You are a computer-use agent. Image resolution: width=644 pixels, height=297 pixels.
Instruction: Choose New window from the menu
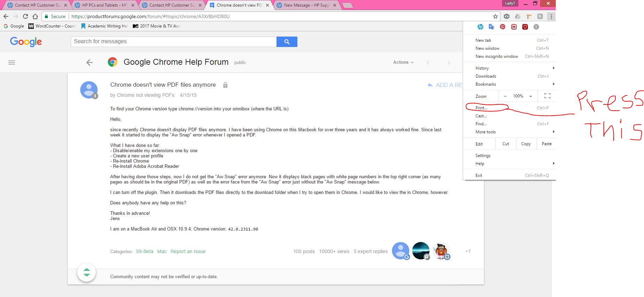coord(509,48)
